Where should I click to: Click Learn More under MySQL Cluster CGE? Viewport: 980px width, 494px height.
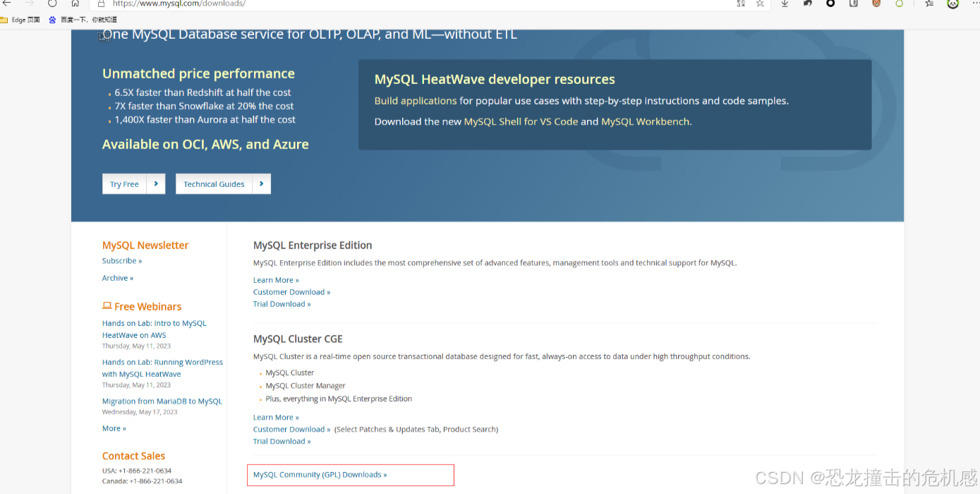276,418
